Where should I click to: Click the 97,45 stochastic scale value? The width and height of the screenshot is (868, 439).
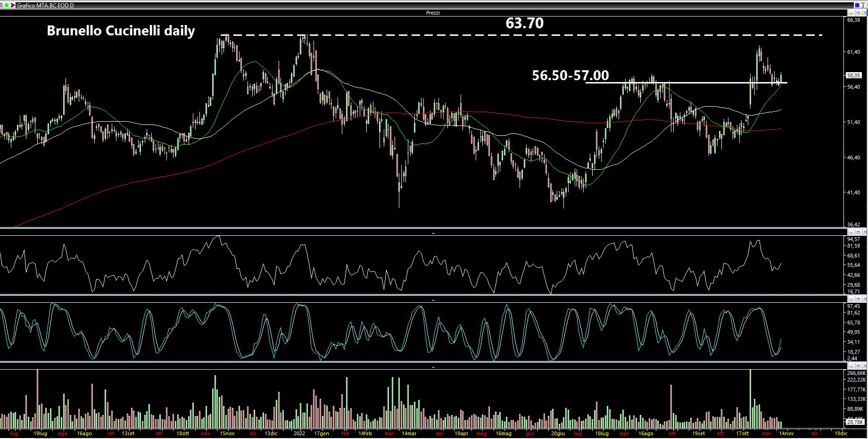[x=854, y=306]
